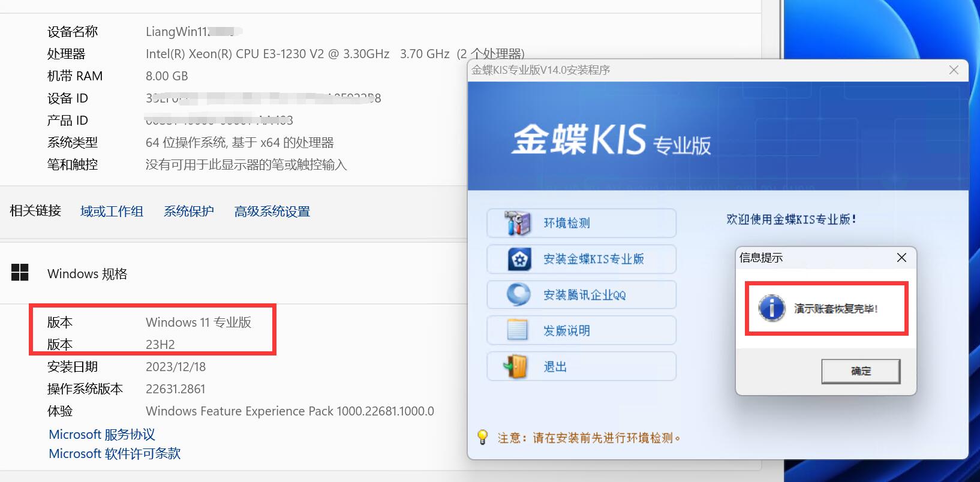Click the blue info icon in 信息提示 dialog
980x482 pixels.
(772, 308)
